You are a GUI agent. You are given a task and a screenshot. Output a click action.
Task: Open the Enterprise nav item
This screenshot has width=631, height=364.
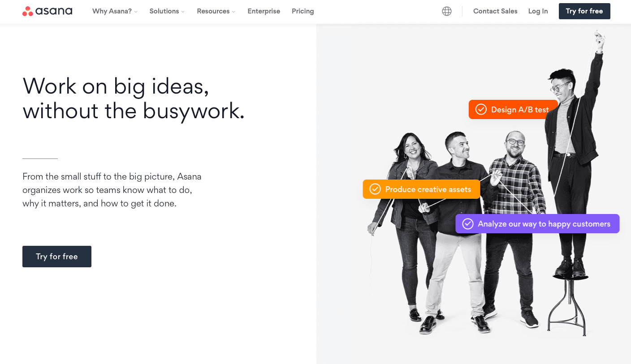tap(264, 11)
